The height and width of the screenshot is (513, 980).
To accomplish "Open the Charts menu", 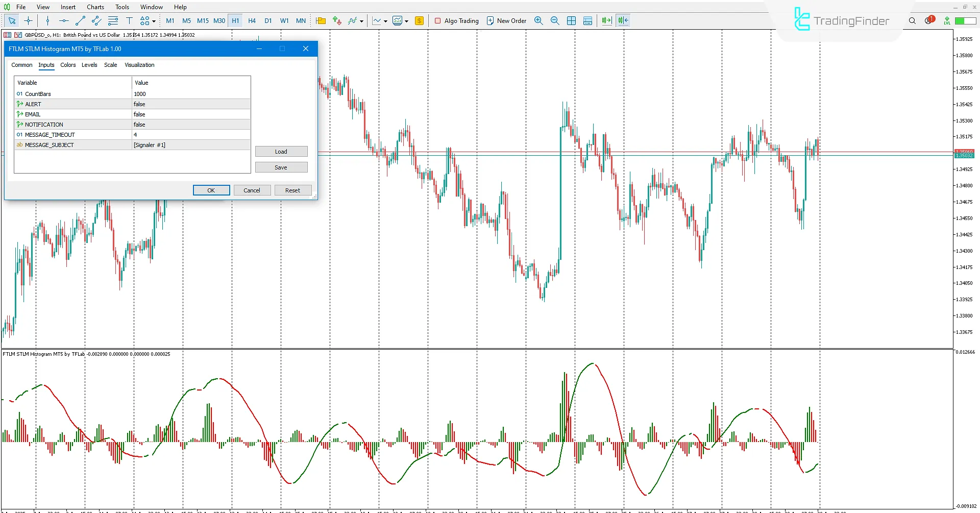I will 95,7.
